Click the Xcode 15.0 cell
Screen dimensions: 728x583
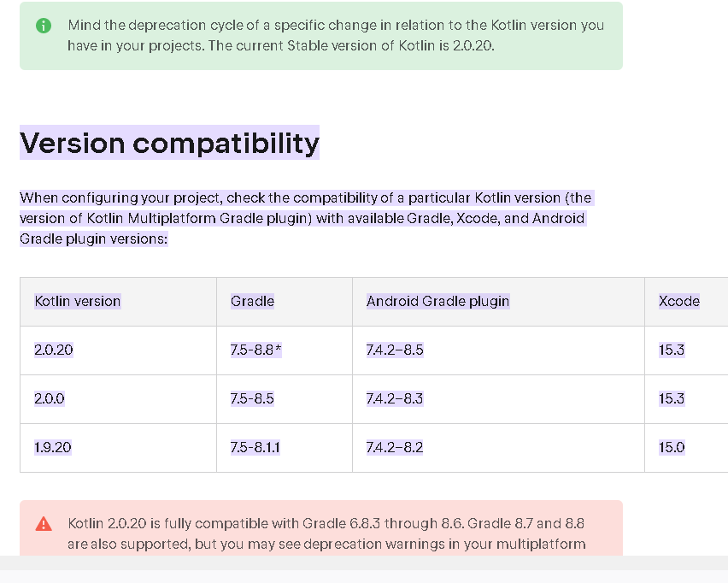click(x=672, y=447)
